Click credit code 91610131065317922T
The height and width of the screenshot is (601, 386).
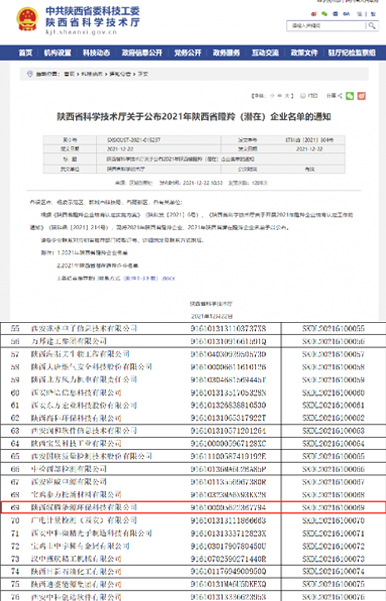point(228,418)
